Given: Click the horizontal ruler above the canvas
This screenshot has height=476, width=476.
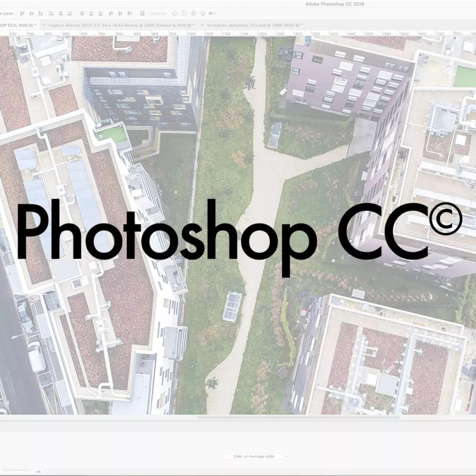Looking at the screenshot, I should pyautogui.click(x=238, y=33).
